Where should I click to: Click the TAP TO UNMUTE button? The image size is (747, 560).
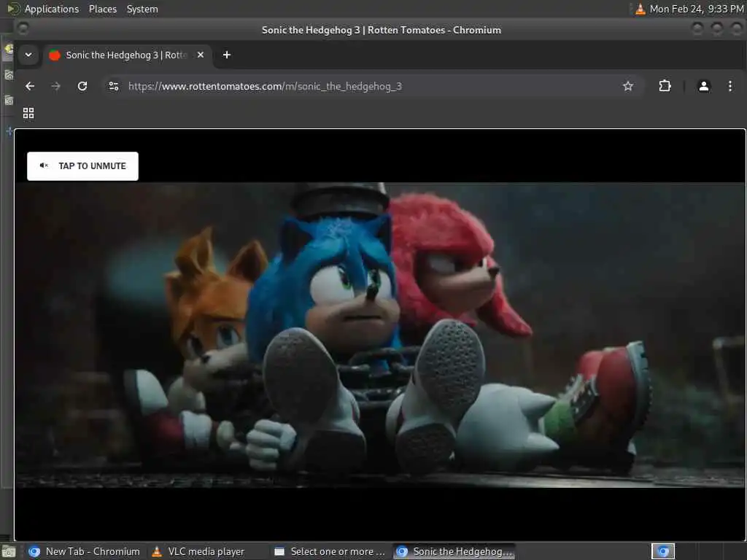[x=82, y=166]
